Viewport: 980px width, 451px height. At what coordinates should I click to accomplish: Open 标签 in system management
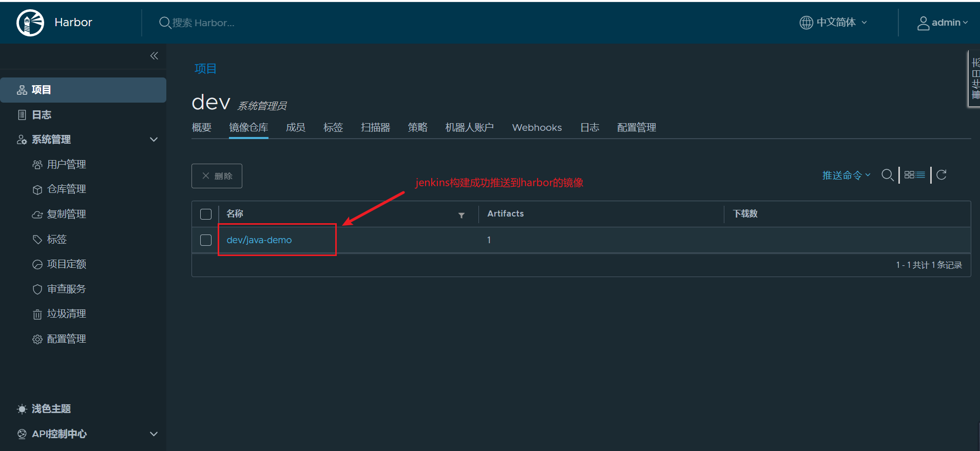56,239
